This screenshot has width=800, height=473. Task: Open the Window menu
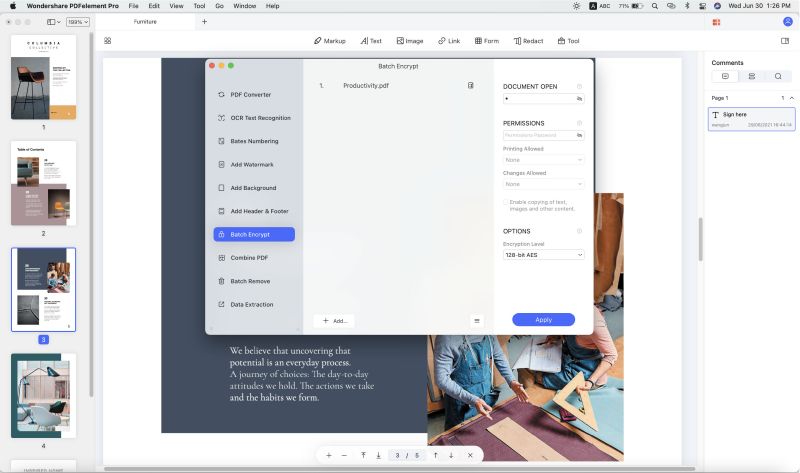pyautogui.click(x=244, y=6)
